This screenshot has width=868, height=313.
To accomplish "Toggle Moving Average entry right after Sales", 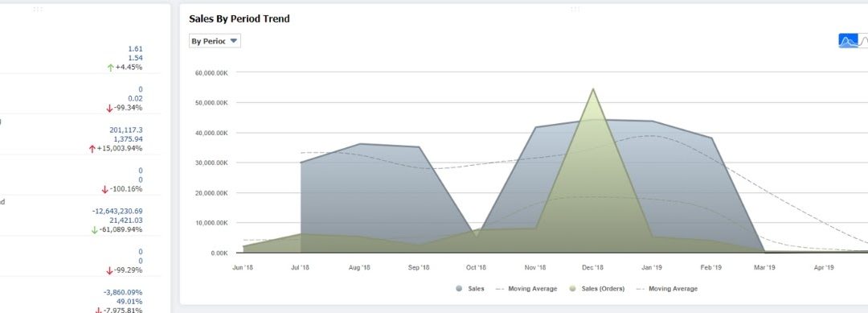I will [526, 289].
